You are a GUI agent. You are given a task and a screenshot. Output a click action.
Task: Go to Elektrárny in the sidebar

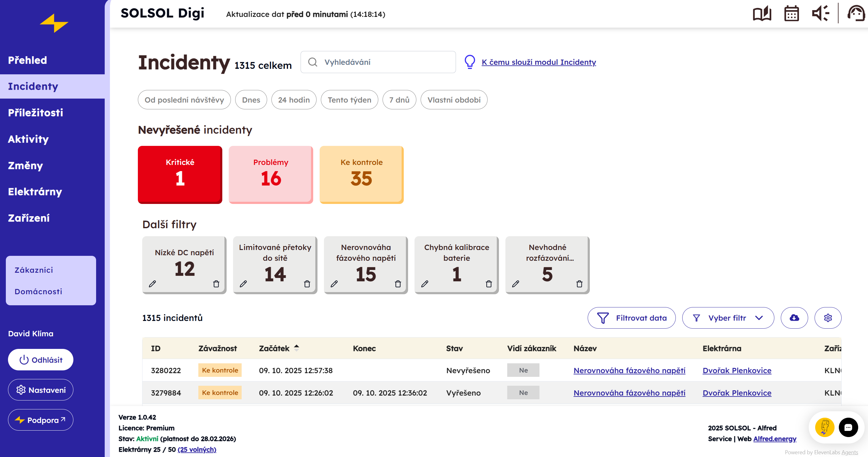pos(35,191)
